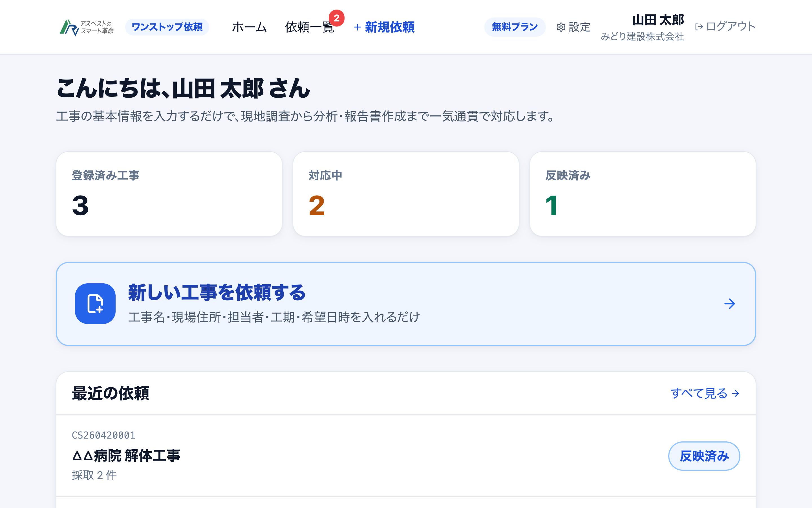Click the 対応中 stat card
The width and height of the screenshot is (812, 508).
[406, 194]
